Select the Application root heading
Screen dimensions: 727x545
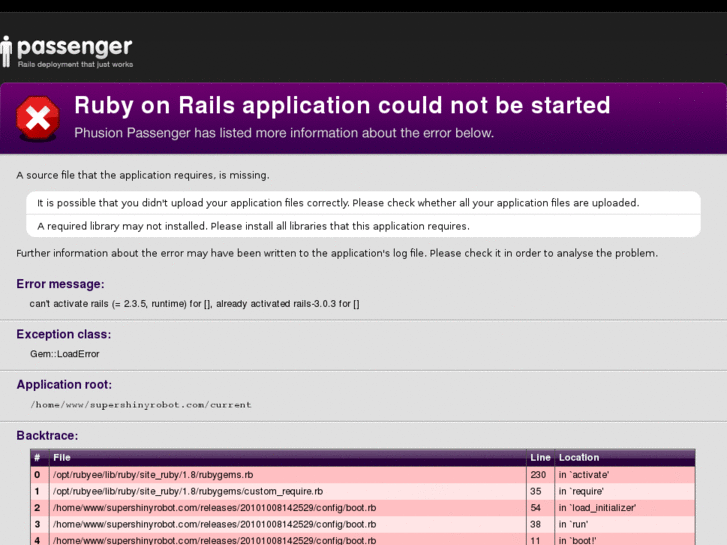(64, 384)
